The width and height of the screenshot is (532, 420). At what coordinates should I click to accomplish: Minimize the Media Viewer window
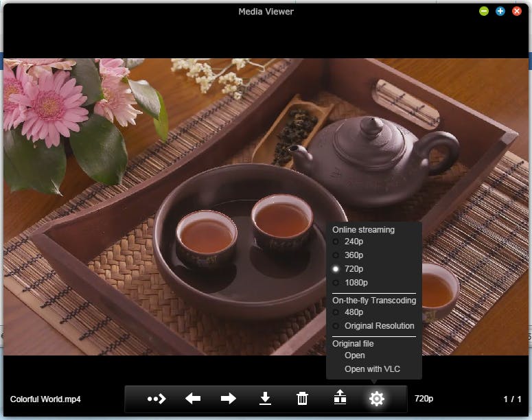point(484,11)
